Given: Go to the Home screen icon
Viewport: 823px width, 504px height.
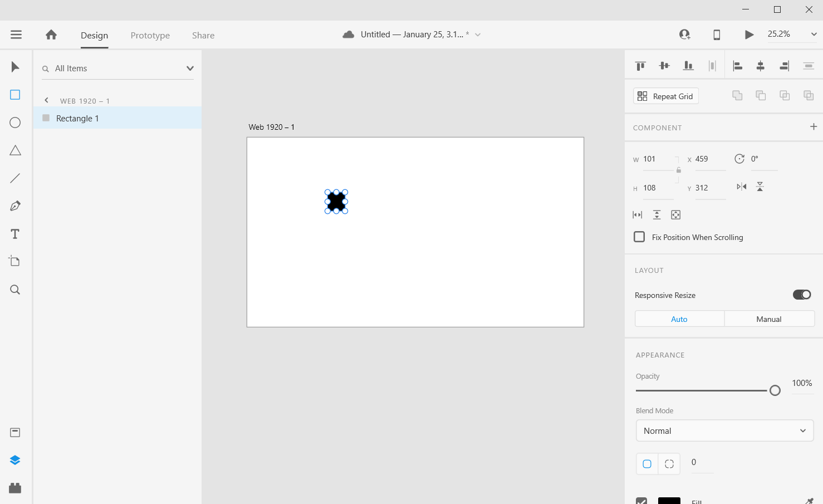Looking at the screenshot, I should tap(51, 35).
